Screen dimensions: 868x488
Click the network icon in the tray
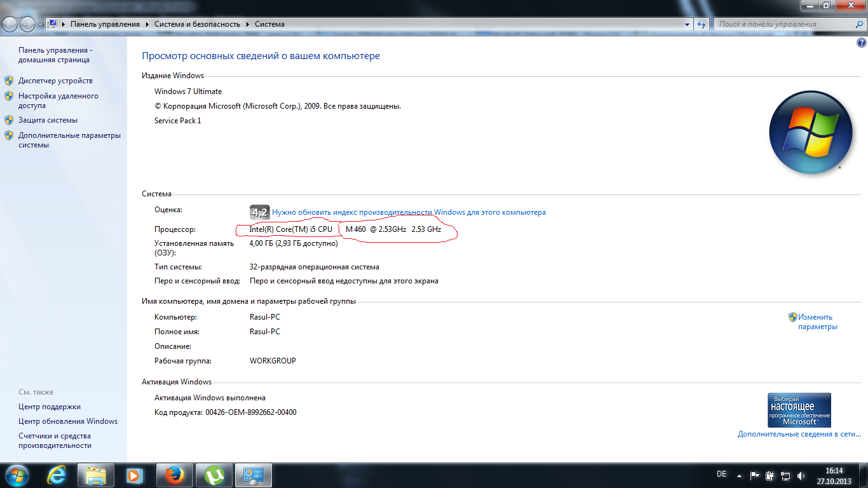tap(785, 475)
